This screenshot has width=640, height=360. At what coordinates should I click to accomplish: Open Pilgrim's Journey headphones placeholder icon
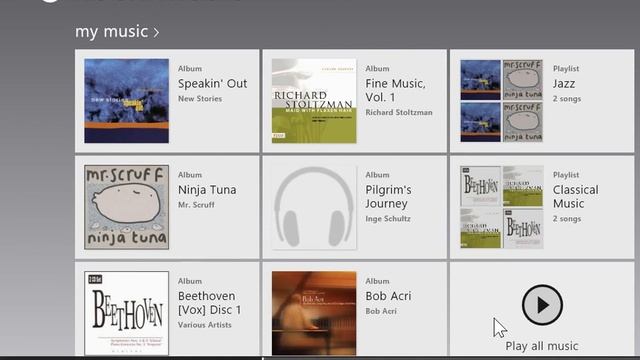coord(314,207)
